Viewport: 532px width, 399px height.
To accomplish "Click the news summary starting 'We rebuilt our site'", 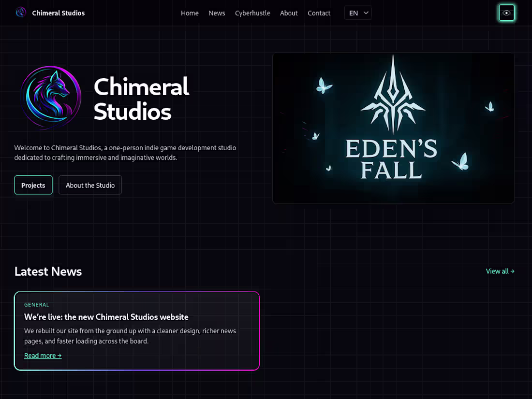I will 130,336.
